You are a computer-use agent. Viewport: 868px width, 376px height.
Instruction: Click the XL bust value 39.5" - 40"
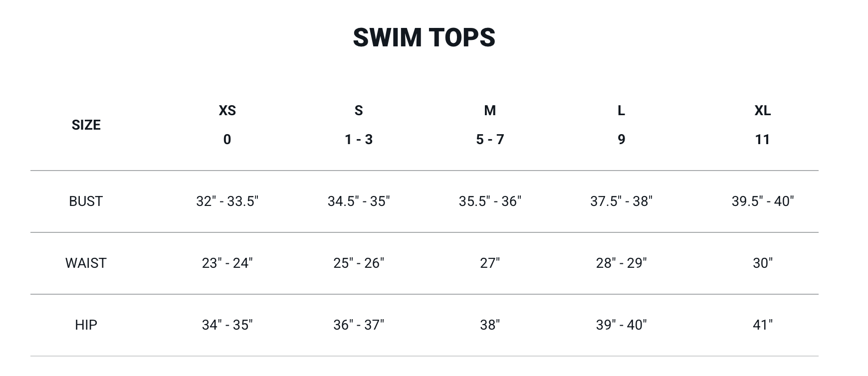point(762,201)
